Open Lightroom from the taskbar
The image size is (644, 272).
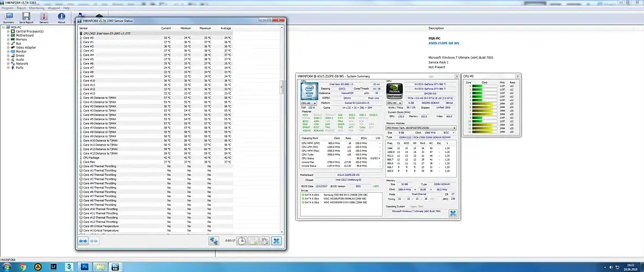pyautogui.click(x=53, y=267)
